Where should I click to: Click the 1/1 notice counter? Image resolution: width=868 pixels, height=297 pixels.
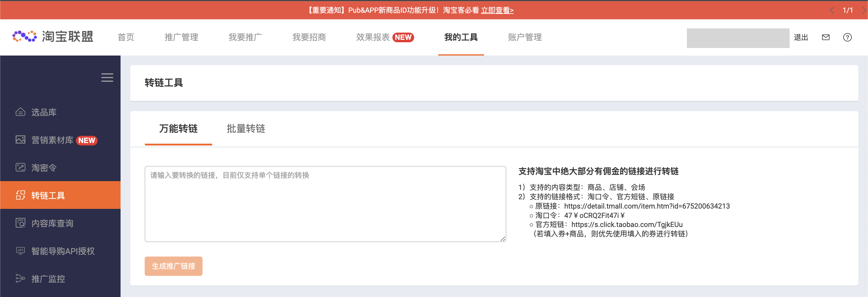[848, 10]
